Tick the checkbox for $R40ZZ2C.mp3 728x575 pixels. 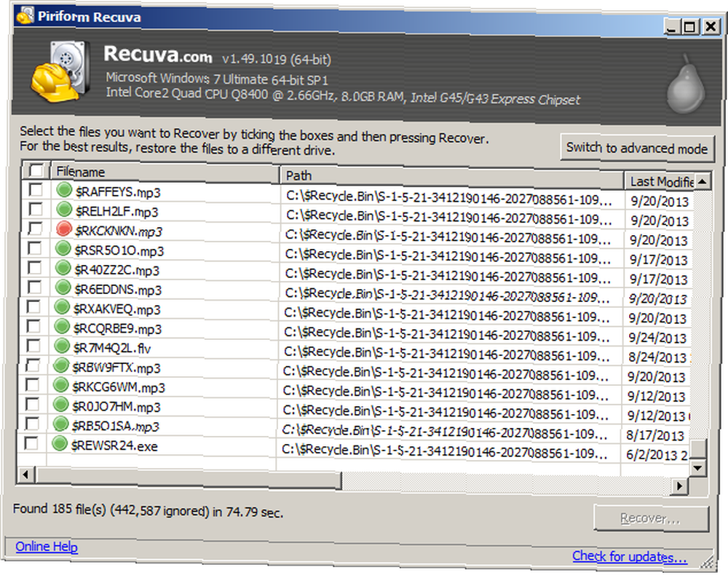point(34,268)
